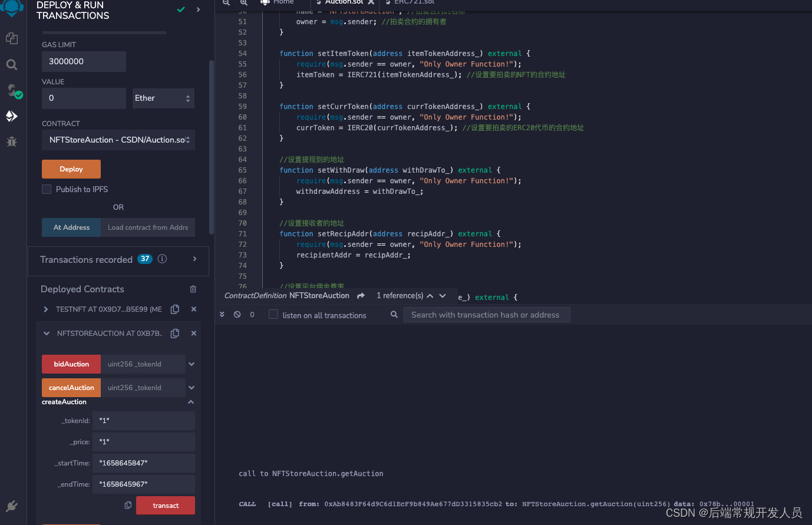Click the red transact button
This screenshot has width=812, height=525.
tap(166, 506)
